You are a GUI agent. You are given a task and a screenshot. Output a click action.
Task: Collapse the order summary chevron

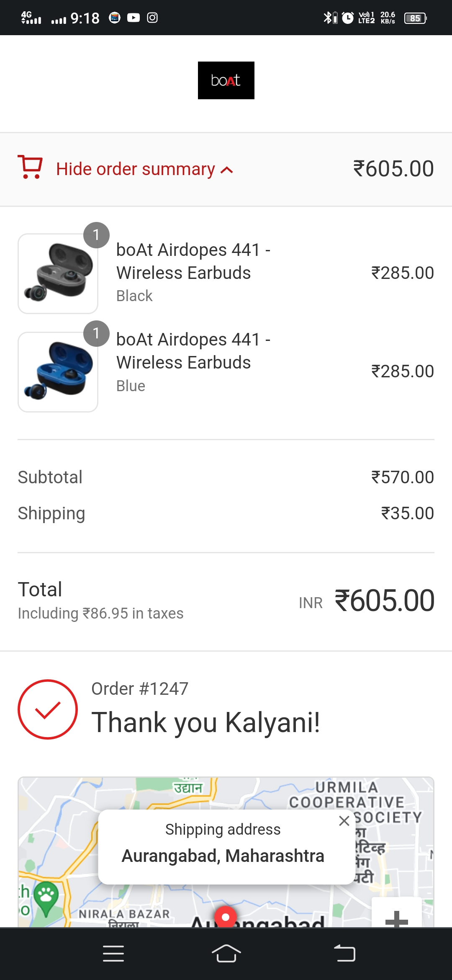(x=227, y=170)
